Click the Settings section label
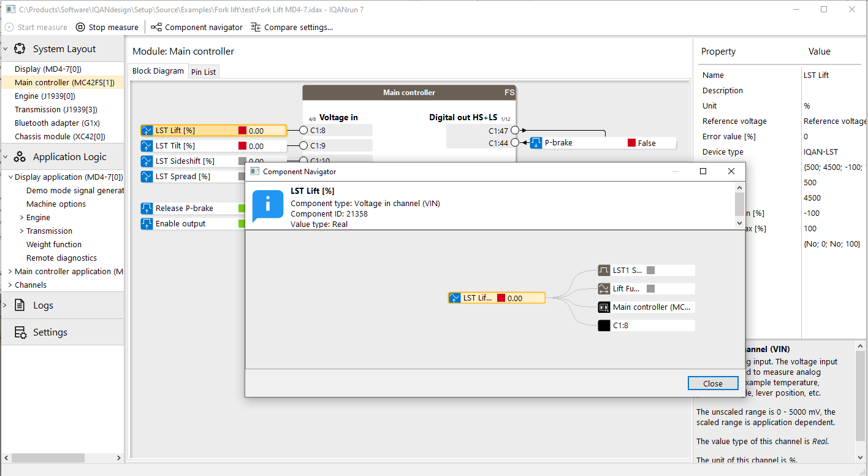The width and height of the screenshot is (868, 476). 50,332
